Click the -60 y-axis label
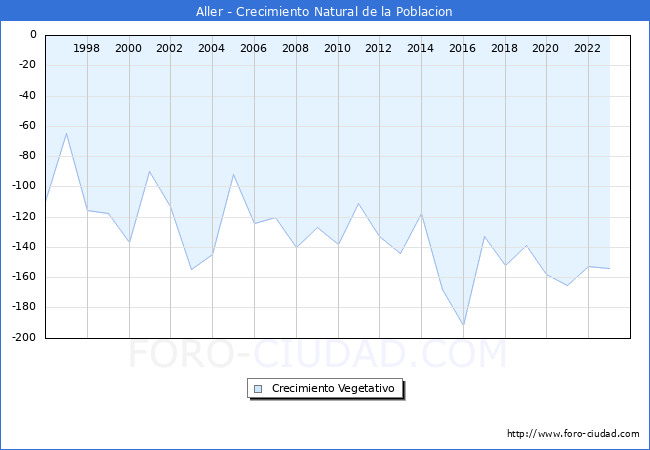Screen dimensions: 650x450 coord(27,126)
